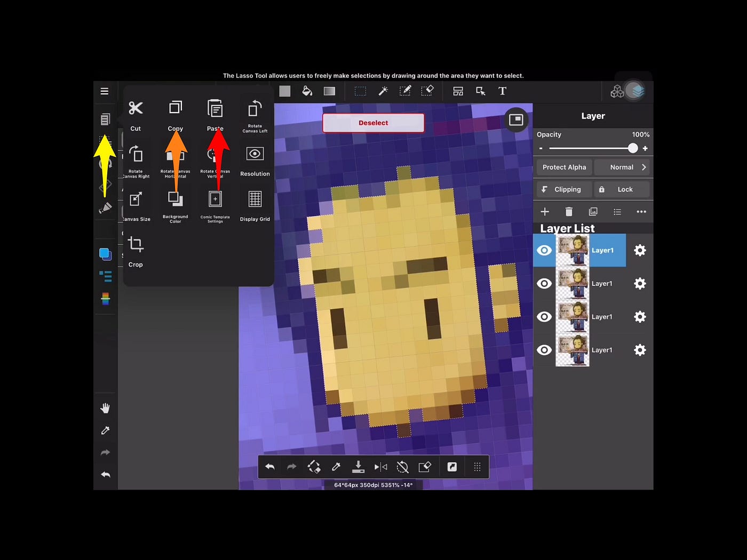The image size is (747, 560).
Task: Select the Gradient tool
Action: 329,91
